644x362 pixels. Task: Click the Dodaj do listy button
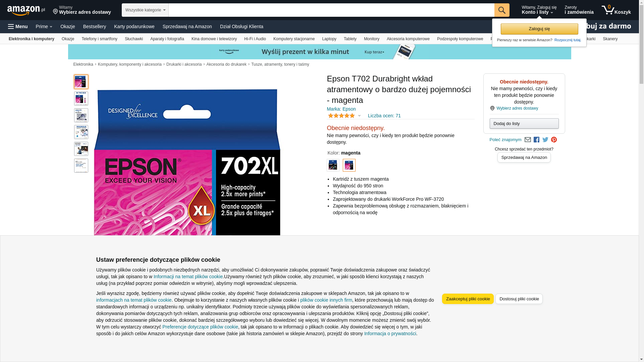[x=524, y=124]
